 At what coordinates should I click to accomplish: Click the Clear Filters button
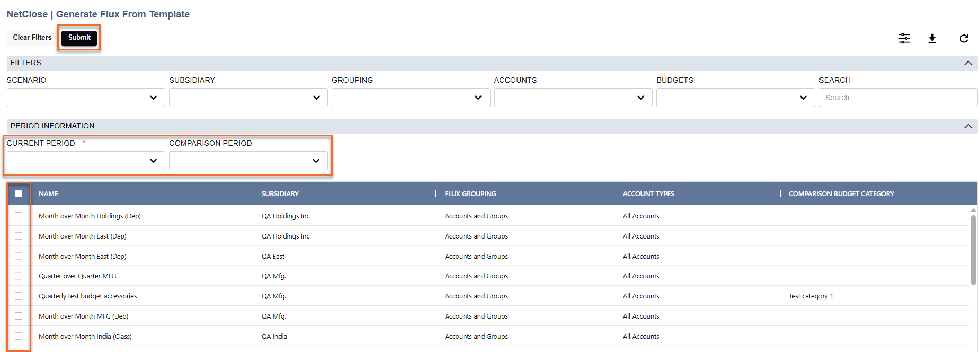32,38
